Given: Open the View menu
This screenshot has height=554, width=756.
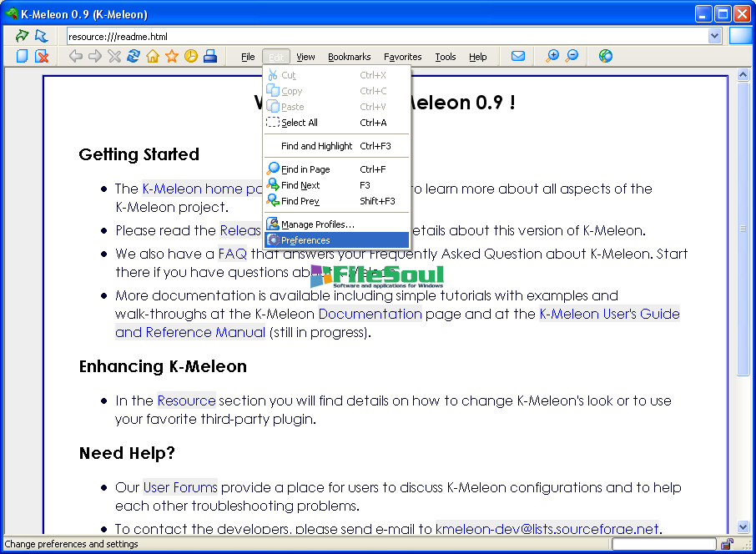Looking at the screenshot, I should tap(305, 57).
